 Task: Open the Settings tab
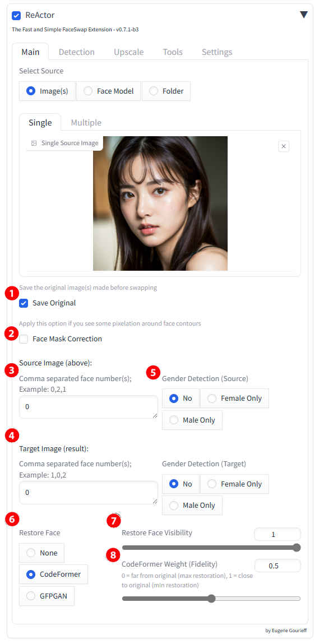click(x=217, y=52)
